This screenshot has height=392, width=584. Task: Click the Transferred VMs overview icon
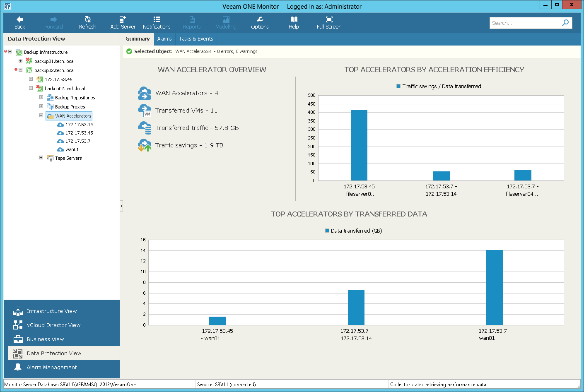point(145,111)
